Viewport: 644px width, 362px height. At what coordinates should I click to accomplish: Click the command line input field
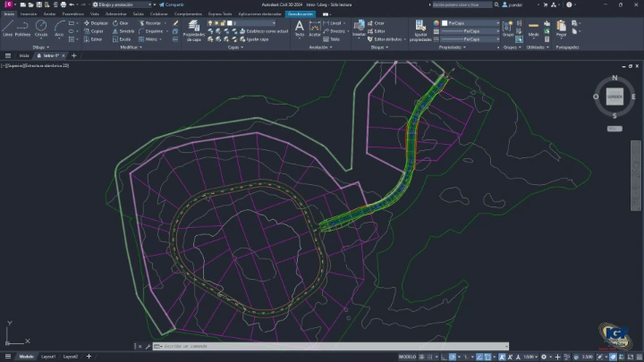click(331, 347)
